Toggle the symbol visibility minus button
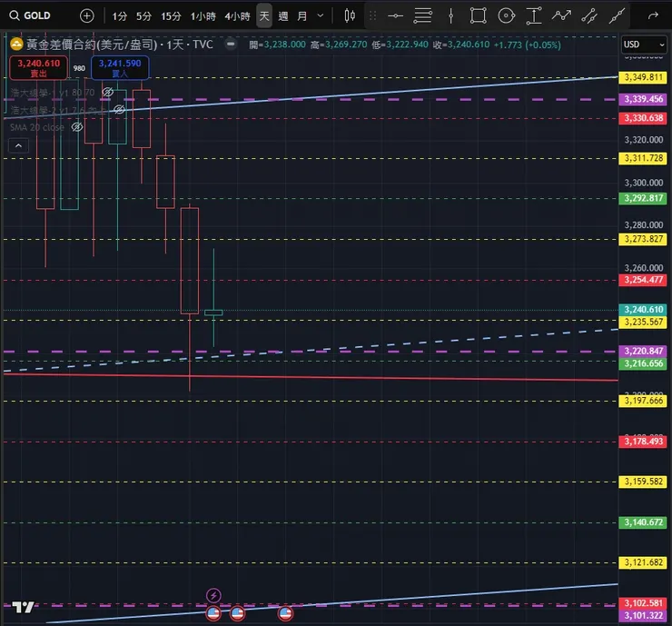Screen dimensions: 672x626 [231, 45]
